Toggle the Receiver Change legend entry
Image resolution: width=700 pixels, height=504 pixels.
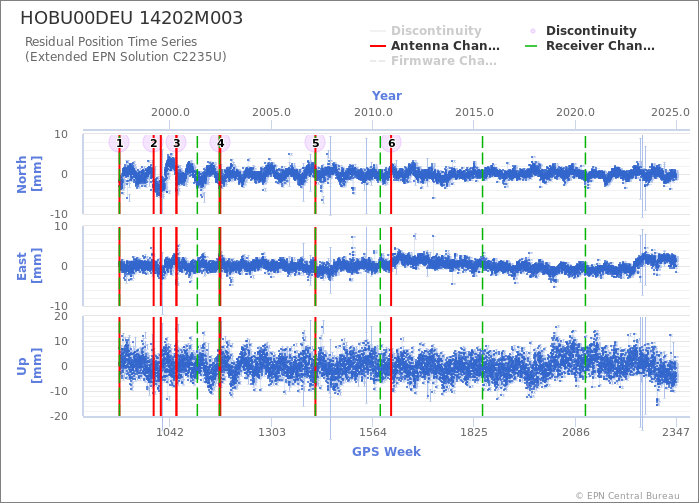589,46
